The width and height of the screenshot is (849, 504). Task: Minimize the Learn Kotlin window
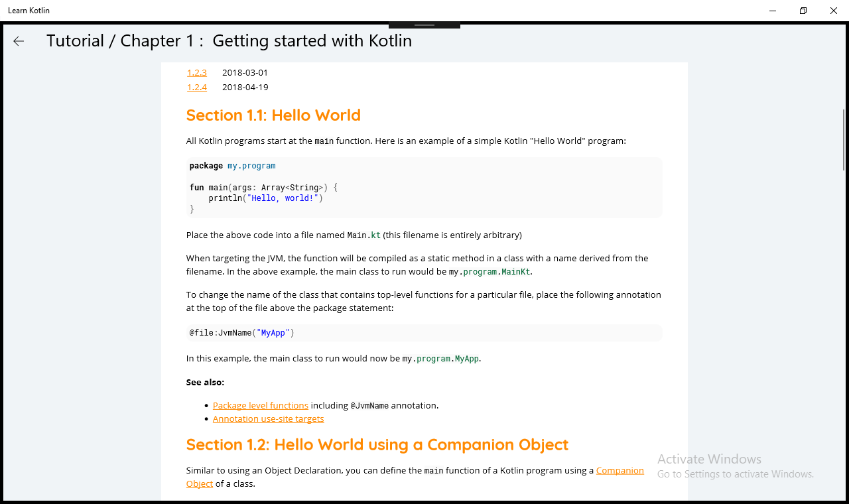773,11
